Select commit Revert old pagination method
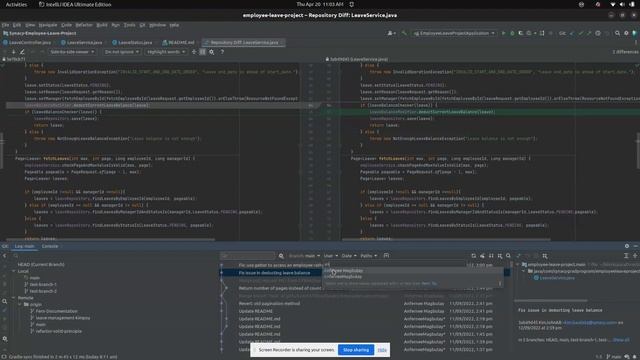The image size is (640, 360). [269, 304]
